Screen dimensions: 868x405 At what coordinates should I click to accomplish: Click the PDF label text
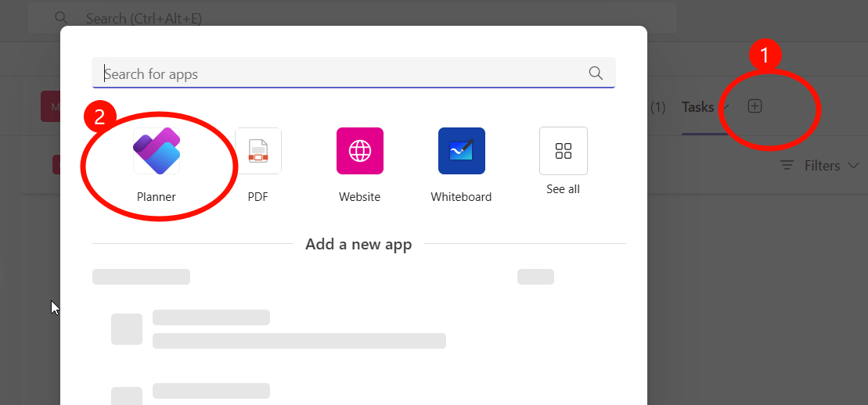click(258, 196)
